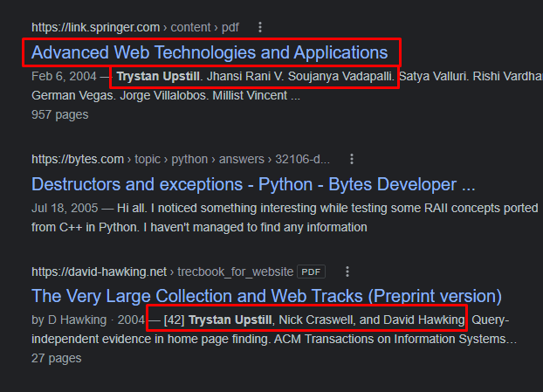
Task: Open the Destructors and exceptions Python result
Action: [x=253, y=184]
